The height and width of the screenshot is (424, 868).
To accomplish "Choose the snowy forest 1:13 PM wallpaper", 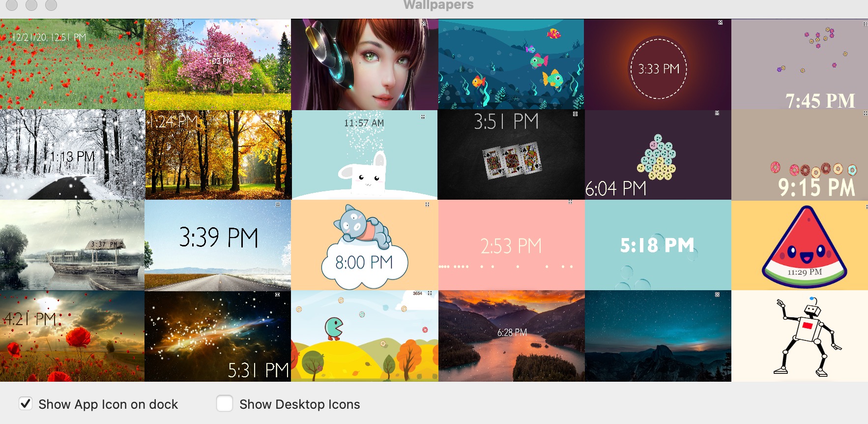I will coord(72,154).
